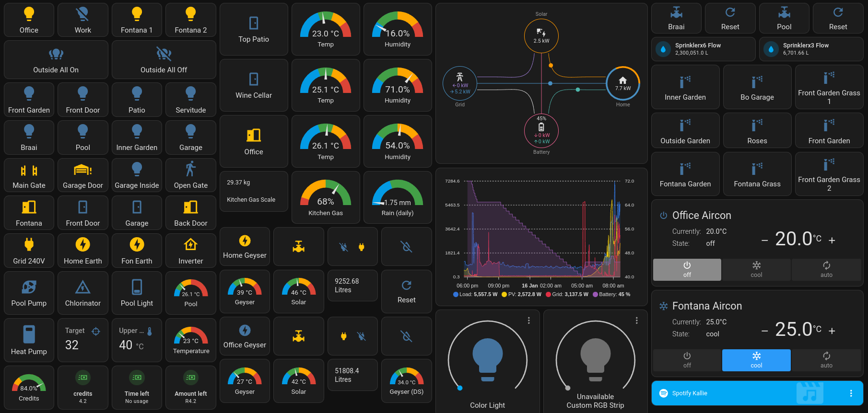Toggle the Heat Pump

click(29, 340)
